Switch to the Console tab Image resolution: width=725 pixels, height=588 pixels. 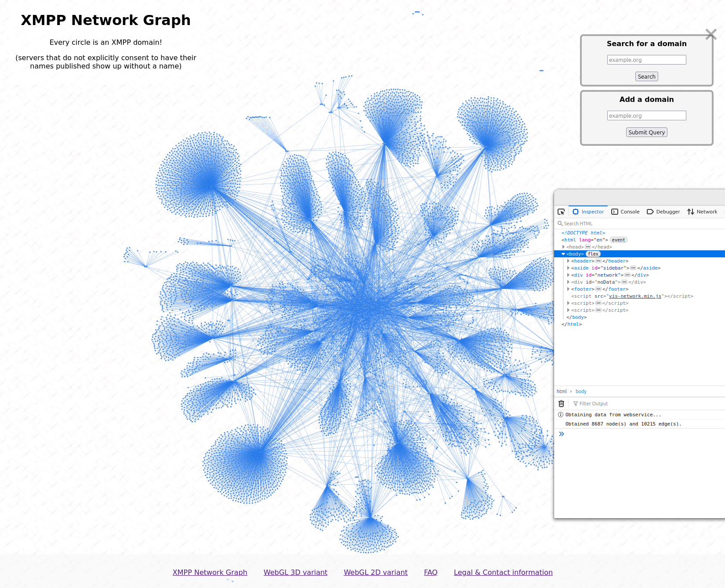(626, 212)
